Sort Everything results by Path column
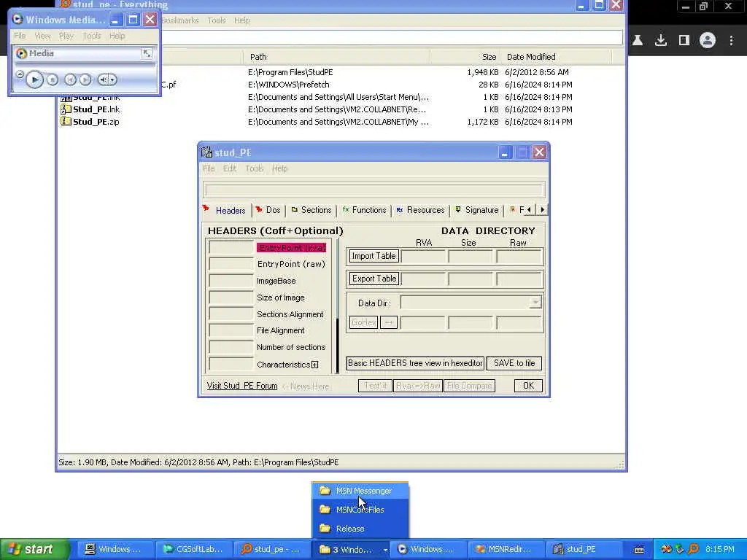747x560 pixels. point(336,57)
